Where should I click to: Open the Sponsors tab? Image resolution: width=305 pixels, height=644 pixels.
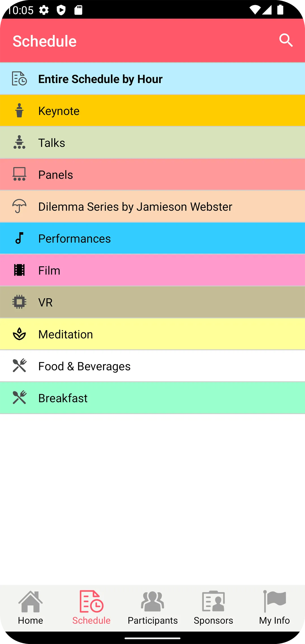213,608
